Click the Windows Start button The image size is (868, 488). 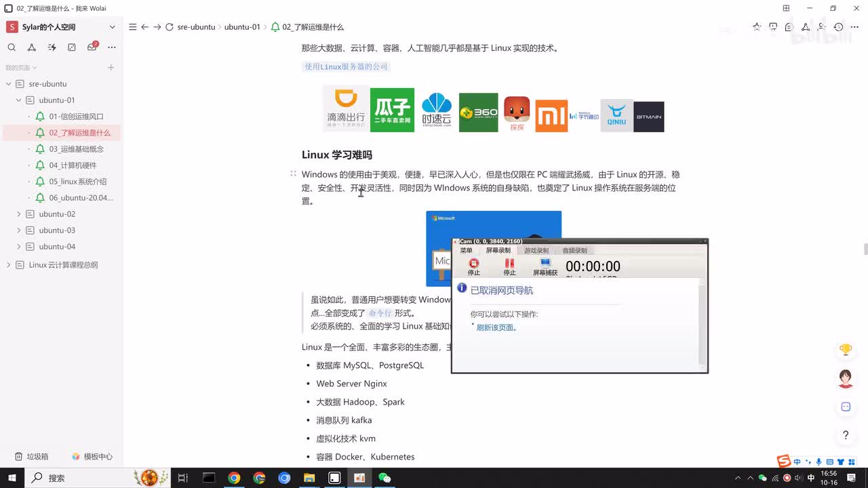(x=12, y=478)
